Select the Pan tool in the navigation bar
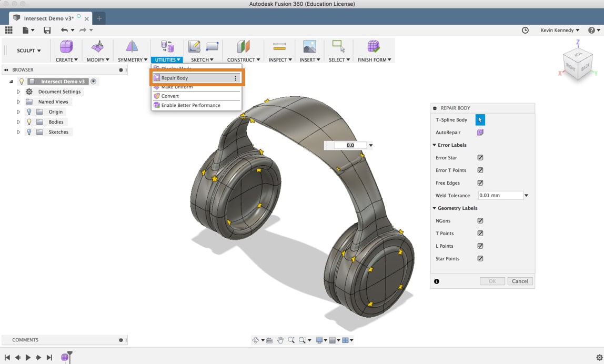604x364 pixels. point(281,340)
